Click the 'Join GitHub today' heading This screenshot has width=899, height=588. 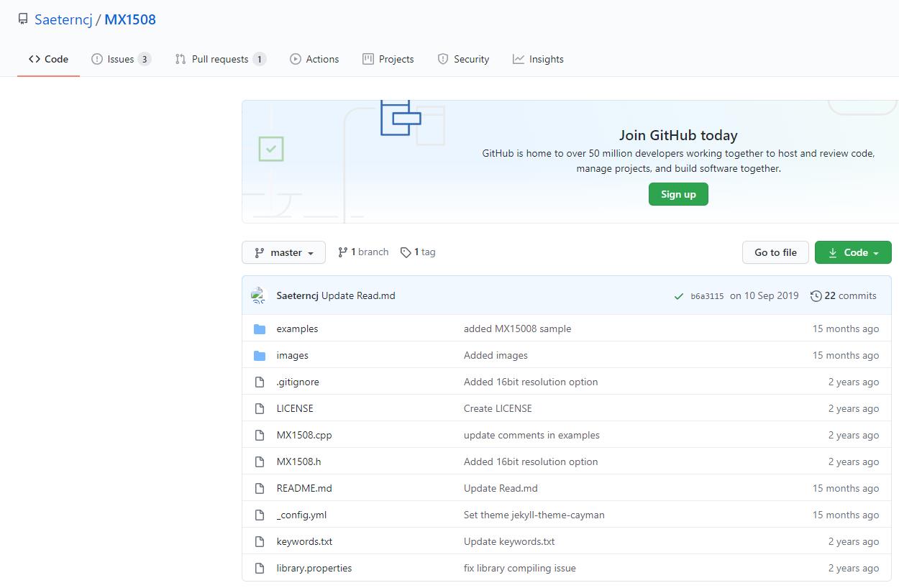(x=678, y=135)
